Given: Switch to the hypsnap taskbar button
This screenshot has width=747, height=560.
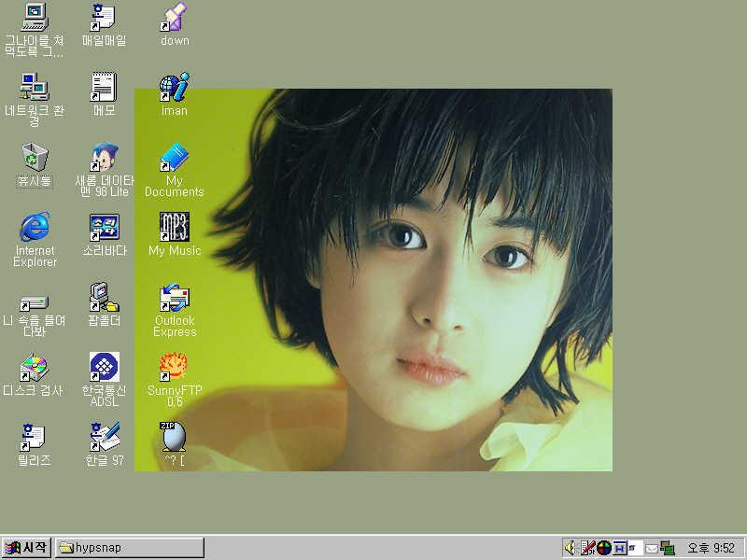Looking at the screenshot, I should (129, 548).
